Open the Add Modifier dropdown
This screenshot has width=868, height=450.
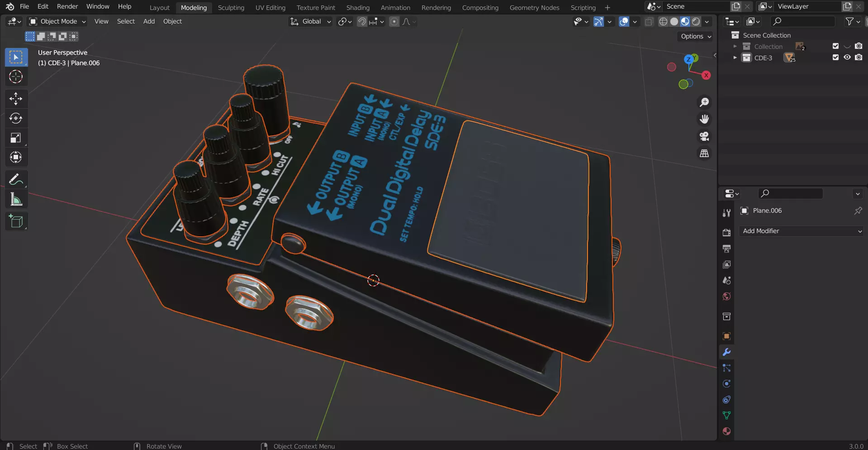pos(802,231)
